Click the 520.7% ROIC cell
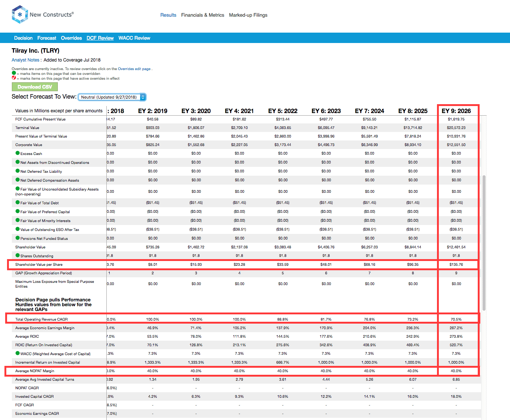The height and width of the screenshot is (420, 510). 456,345
